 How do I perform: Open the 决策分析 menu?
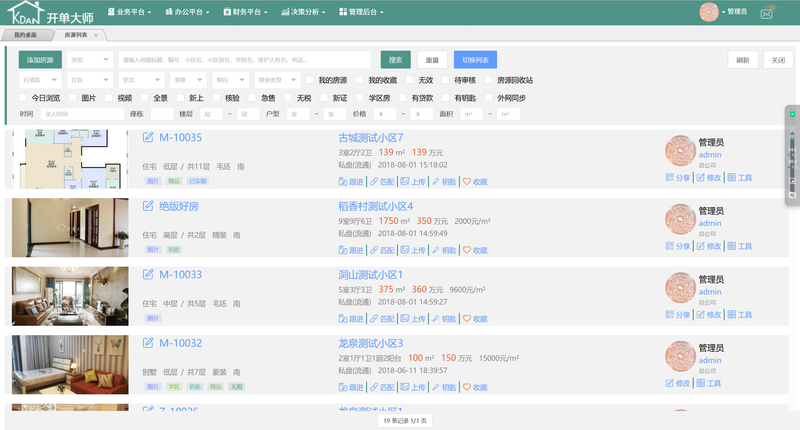(x=303, y=12)
